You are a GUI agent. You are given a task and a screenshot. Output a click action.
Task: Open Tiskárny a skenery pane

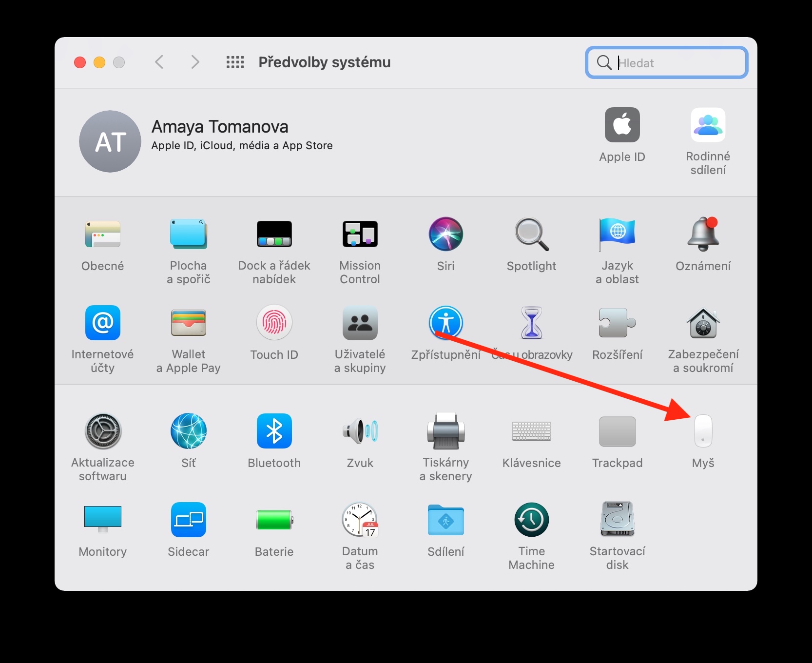click(x=446, y=431)
